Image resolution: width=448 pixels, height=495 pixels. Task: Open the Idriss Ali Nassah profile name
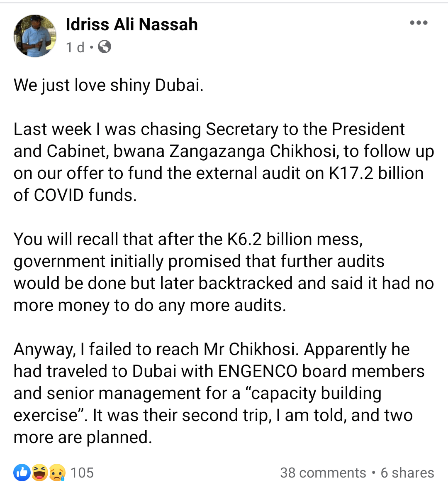click(131, 25)
